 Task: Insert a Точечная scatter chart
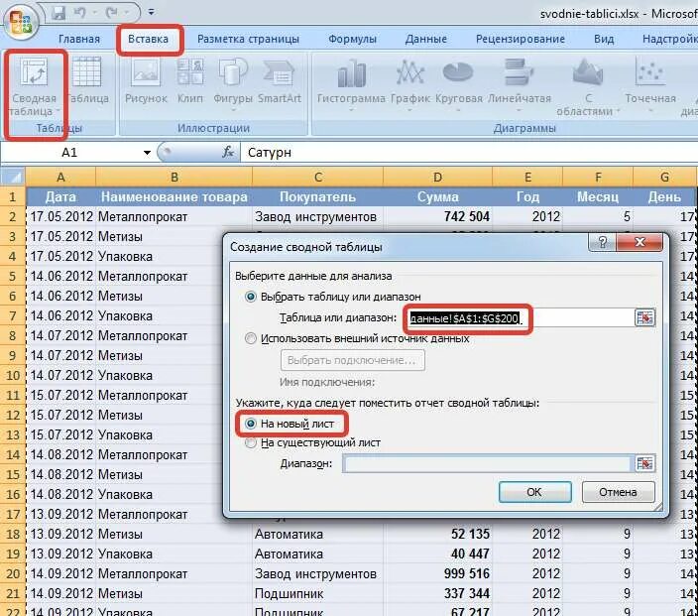pyautogui.click(x=650, y=84)
